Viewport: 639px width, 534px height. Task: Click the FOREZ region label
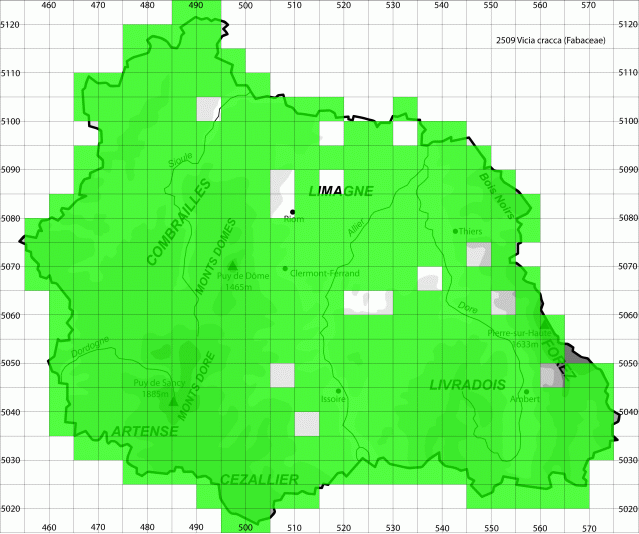pyautogui.click(x=560, y=360)
